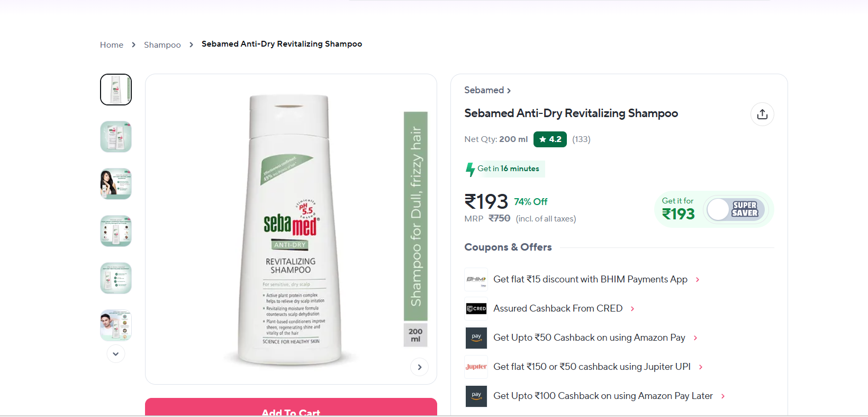Expand the BHIM Payments discount offer
Viewport: 868px width, 417px height.
point(698,280)
